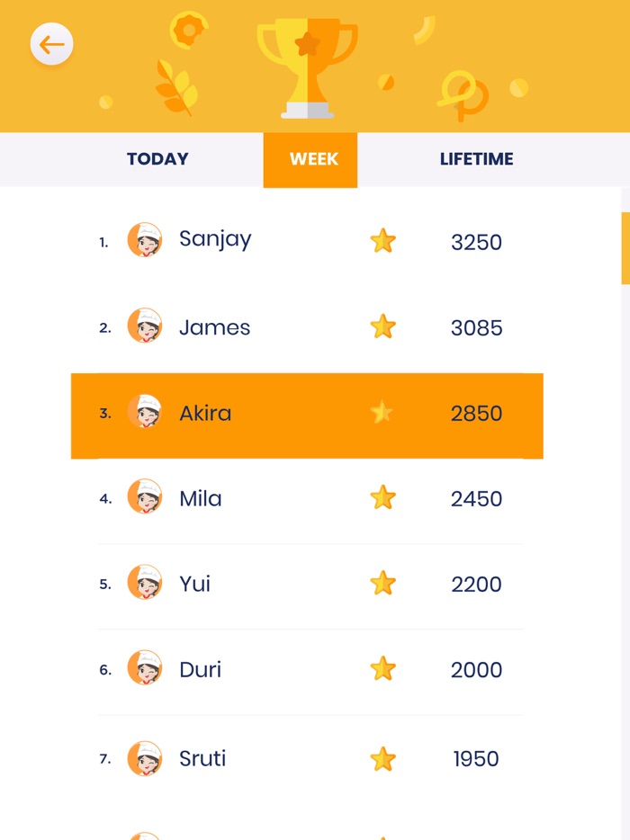Tap Sruti's score of 1950
This screenshot has height=840, width=630.
click(476, 759)
